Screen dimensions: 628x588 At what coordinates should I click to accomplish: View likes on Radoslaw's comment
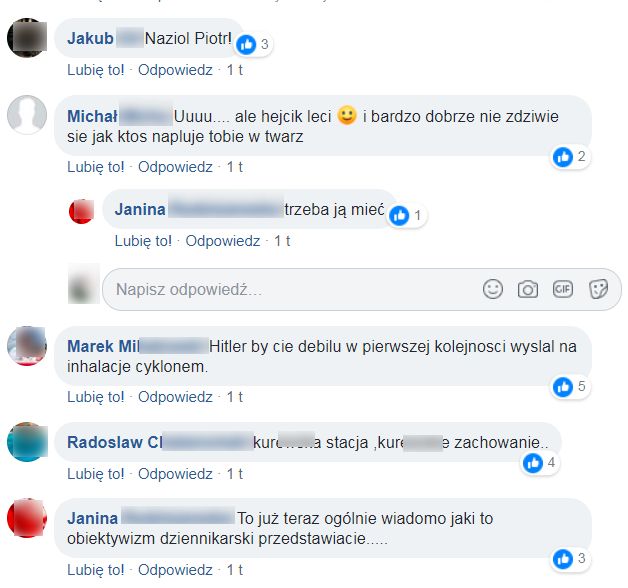[x=540, y=463]
